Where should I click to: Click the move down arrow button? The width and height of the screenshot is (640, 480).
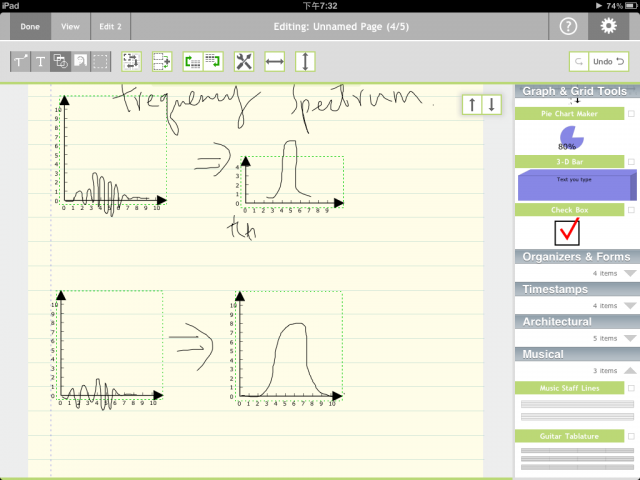point(491,104)
